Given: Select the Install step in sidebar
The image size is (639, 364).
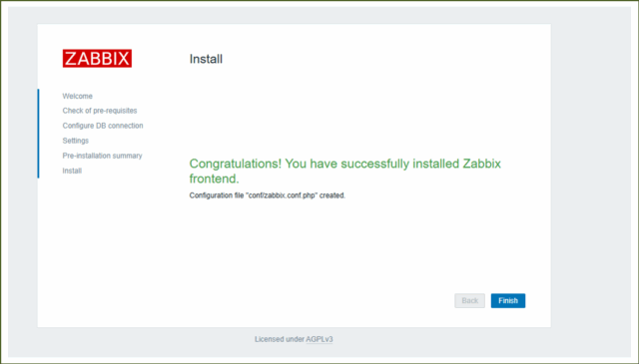Looking at the screenshot, I should point(72,171).
